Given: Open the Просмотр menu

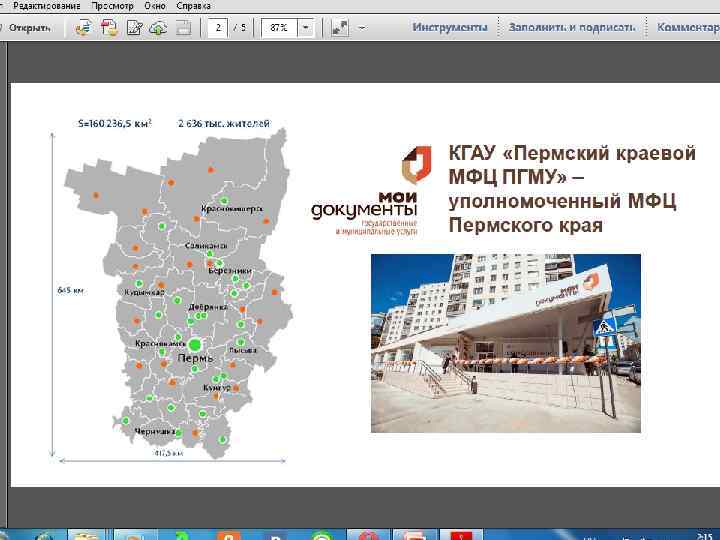Looking at the screenshot, I should (112, 6).
